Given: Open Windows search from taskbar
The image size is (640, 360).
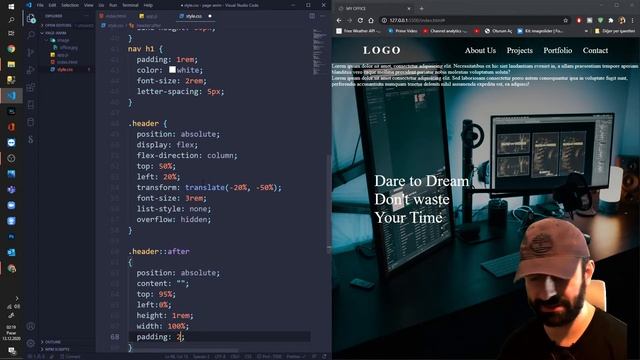Looking at the screenshot, I should 11,20.
